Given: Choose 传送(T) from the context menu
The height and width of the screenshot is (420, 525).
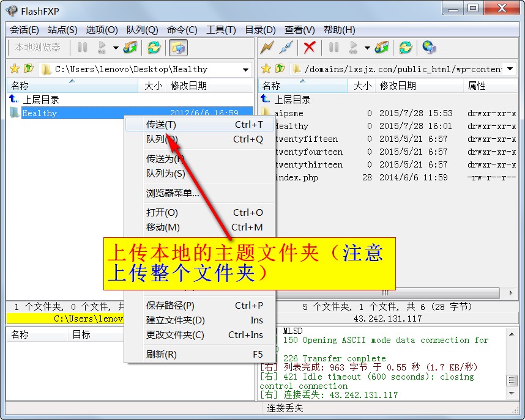Looking at the screenshot, I should 200,125.
